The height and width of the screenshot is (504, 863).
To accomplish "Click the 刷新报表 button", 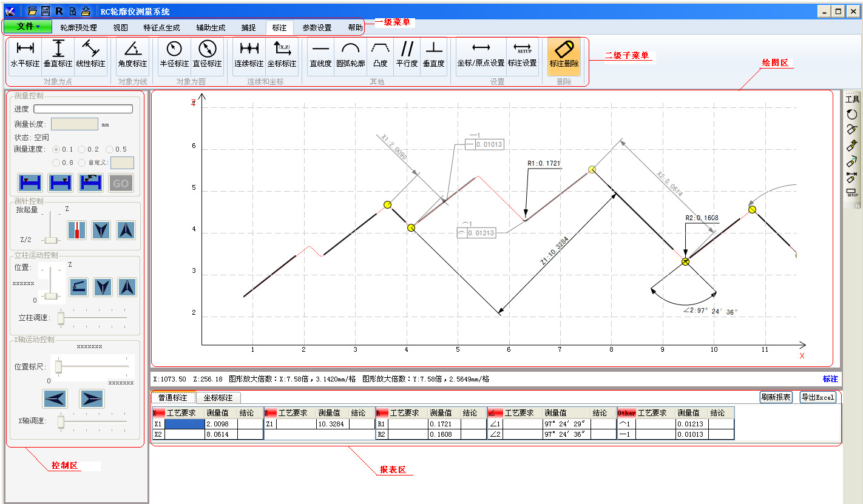I will (776, 397).
